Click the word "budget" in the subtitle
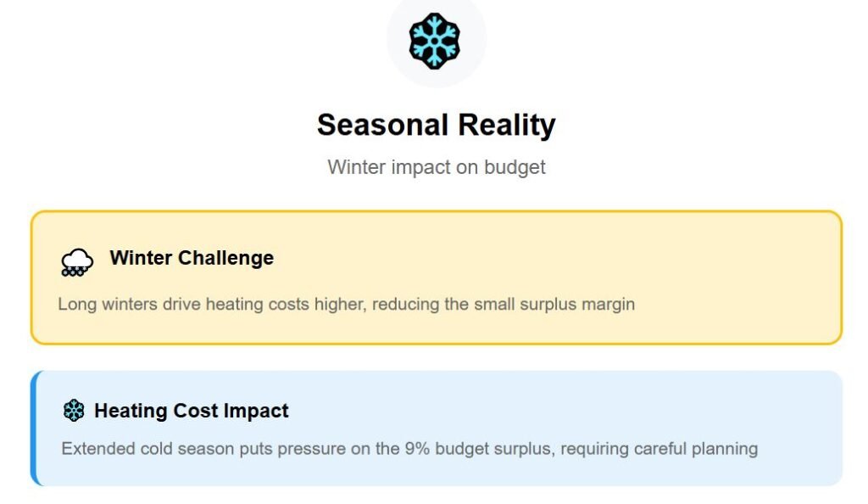This screenshot has height=504, width=868. pos(515,166)
